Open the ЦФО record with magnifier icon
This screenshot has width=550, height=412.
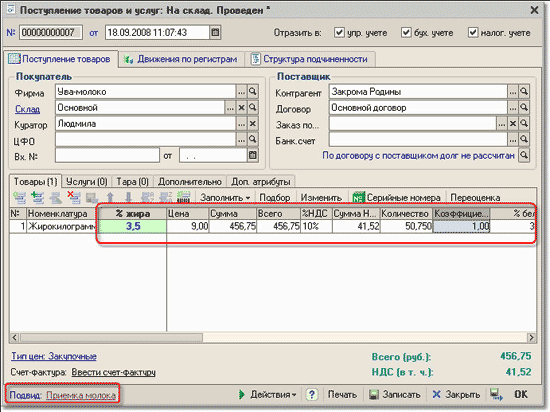click(x=253, y=139)
